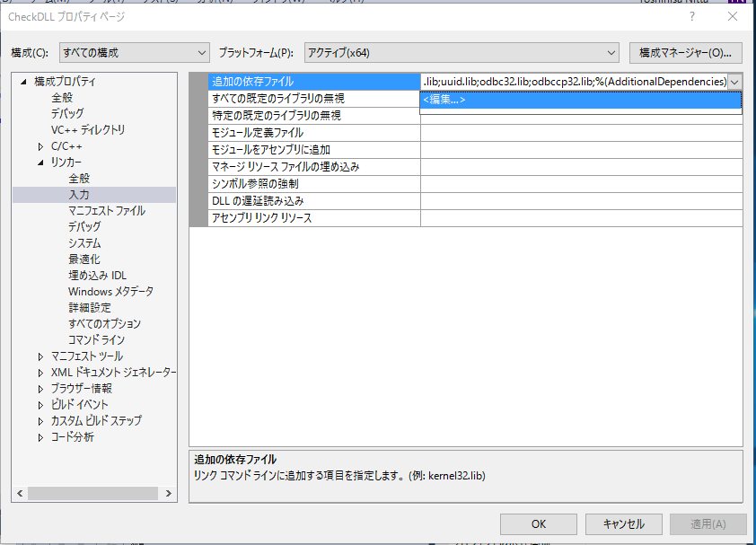Click the キャンセル button
Image resolution: width=756 pixels, height=545 pixels.
(623, 523)
